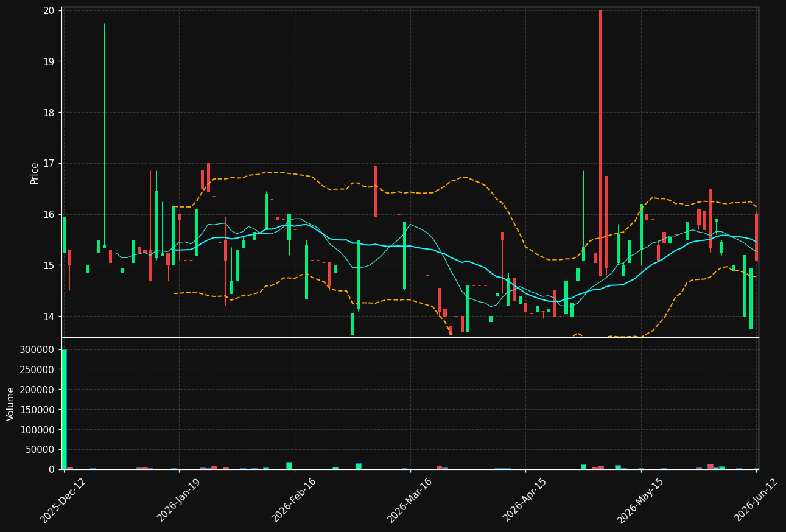
Task: Click volume tick label 50000
Action: tap(40, 450)
